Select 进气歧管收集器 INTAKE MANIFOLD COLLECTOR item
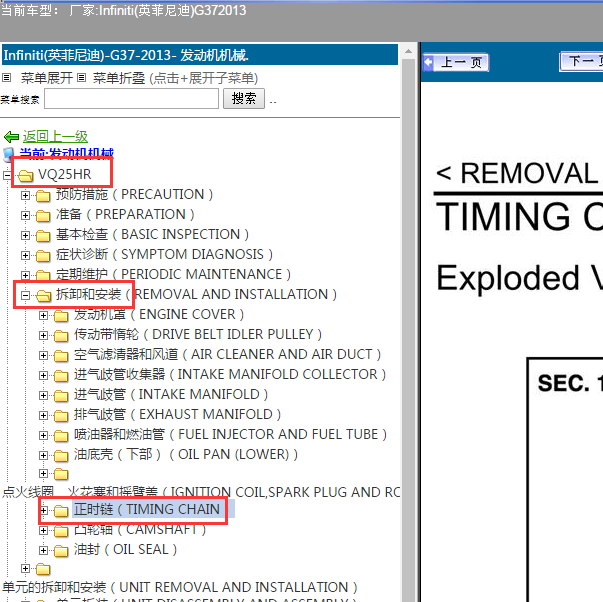The width and height of the screenshot is (603, 602). point(230,374)
